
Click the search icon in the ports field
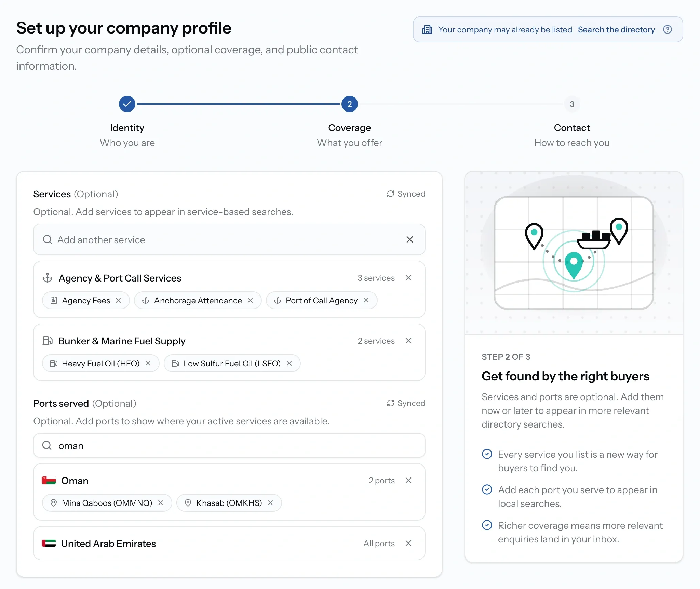click(47, 445)
